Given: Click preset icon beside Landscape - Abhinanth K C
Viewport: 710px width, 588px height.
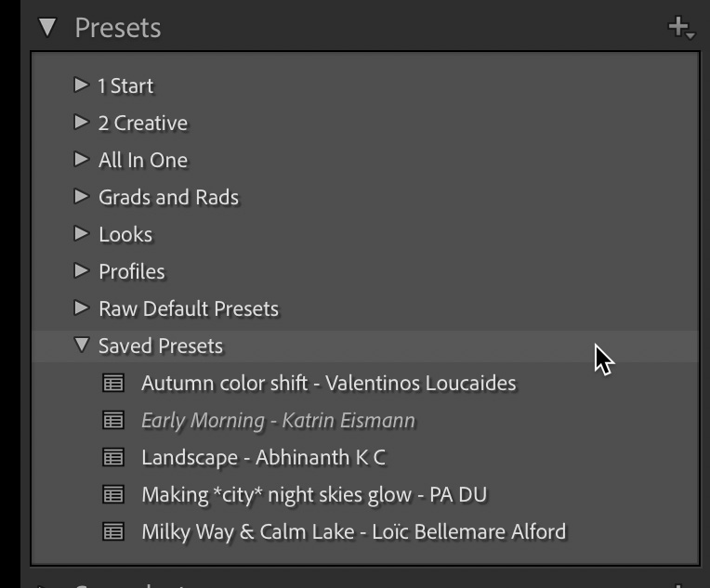Looking at the screenshot, I should point(113,457).
